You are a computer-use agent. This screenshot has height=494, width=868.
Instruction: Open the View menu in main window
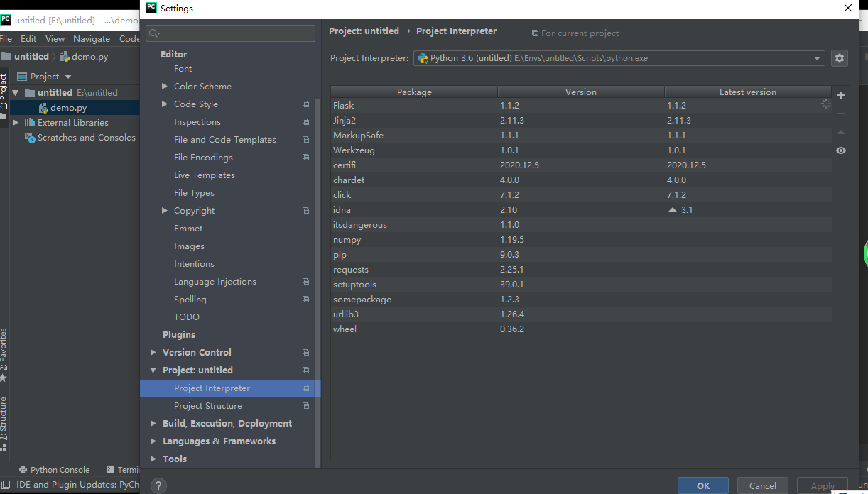point(55,39)
